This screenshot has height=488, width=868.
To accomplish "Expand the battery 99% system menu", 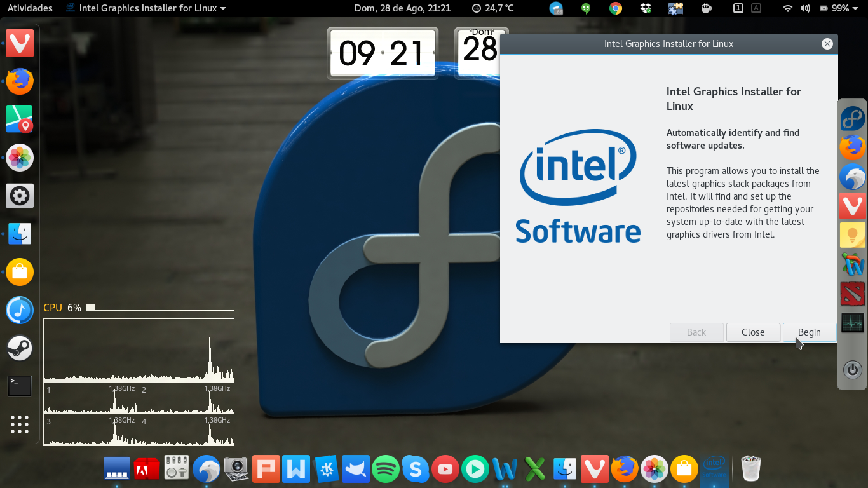I will [840, 8].
